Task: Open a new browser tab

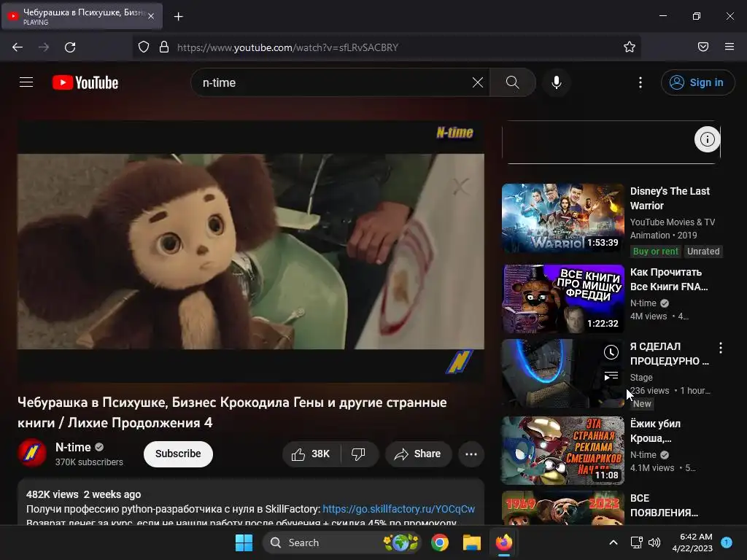Action: (179, 17)
